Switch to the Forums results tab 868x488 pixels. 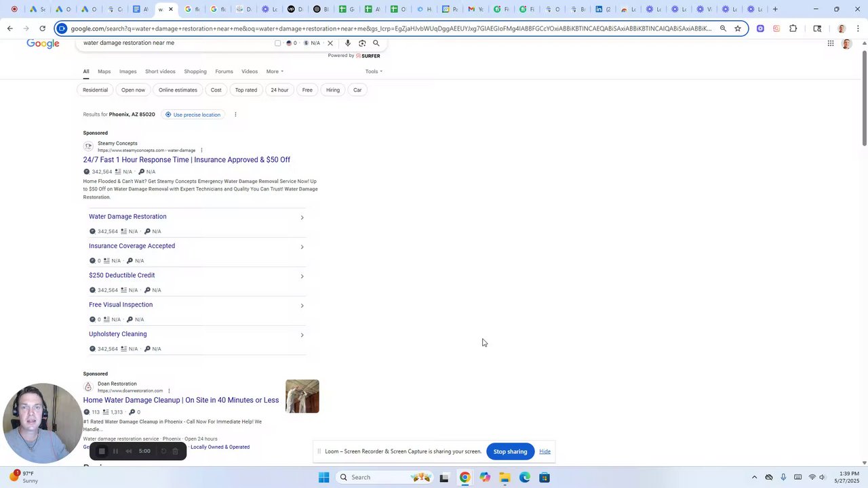click(x=224, y=71)
